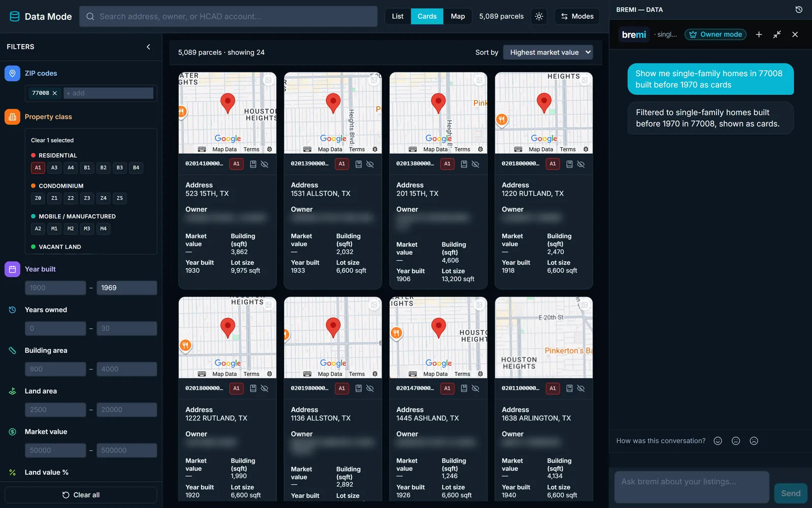Viewport: 812px width, 508px height.
Task: Open the Sort by Highest market value dropdown
Action: (548, 52)
